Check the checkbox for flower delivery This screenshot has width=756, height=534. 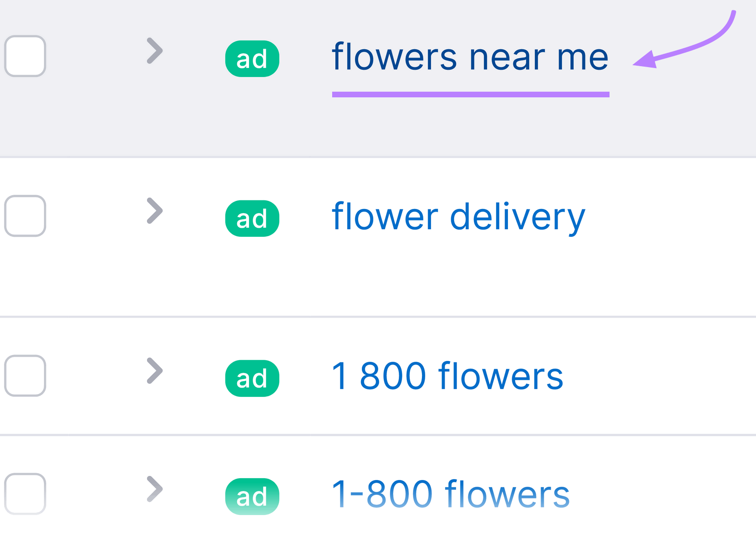pyautogui.click(x=25, y=216)
